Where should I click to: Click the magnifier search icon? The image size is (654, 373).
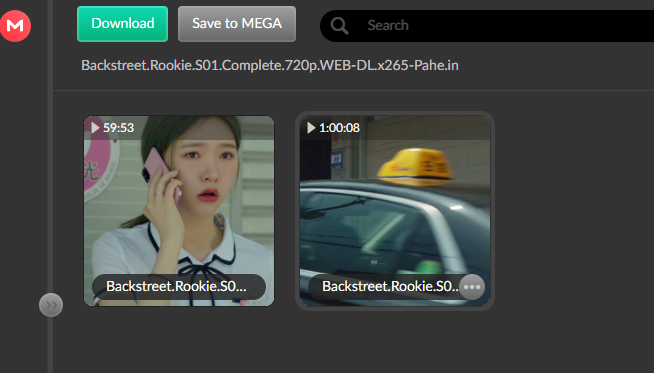point(339,26)
